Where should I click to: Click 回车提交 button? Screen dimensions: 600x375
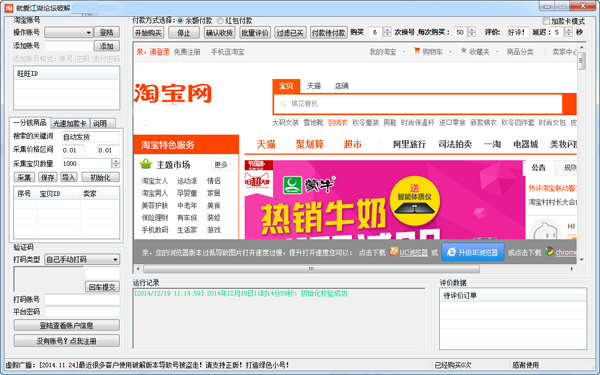coord(102,287)
